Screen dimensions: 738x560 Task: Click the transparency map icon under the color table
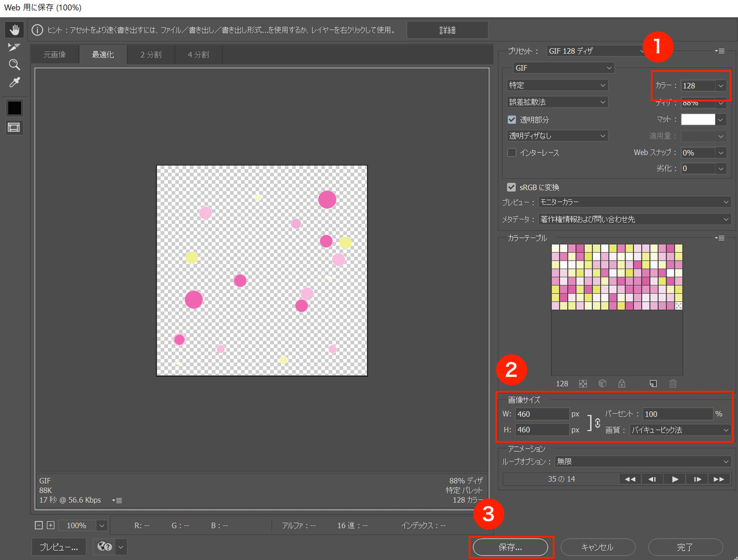[x=583, y=383]
